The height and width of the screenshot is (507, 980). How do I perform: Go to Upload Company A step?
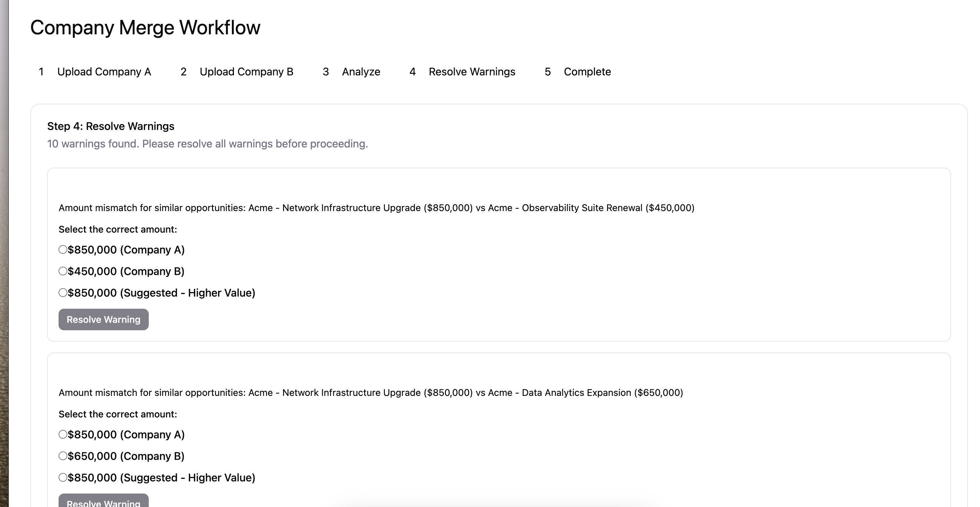[104, 72]
